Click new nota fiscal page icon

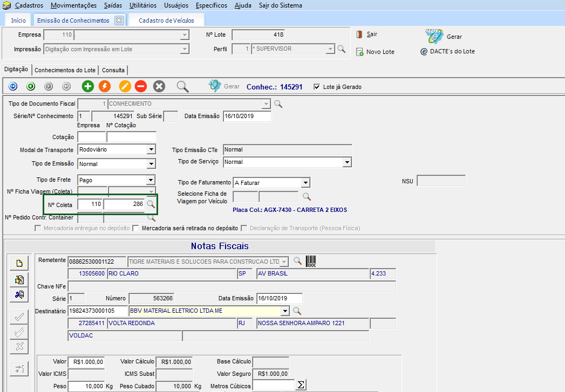(19, 264)
